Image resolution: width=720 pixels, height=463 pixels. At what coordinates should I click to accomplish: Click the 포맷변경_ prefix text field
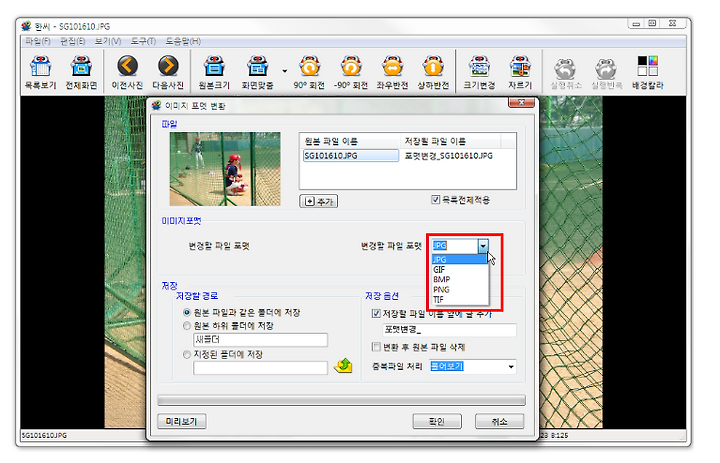(x=450, y=330)
